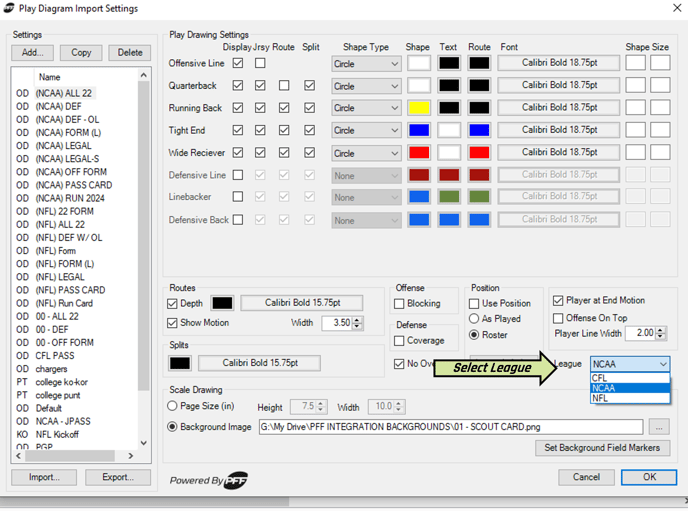This screenshot has height=511, width=688.
Task: Select Background Image radio option
Action: point(172,426)
